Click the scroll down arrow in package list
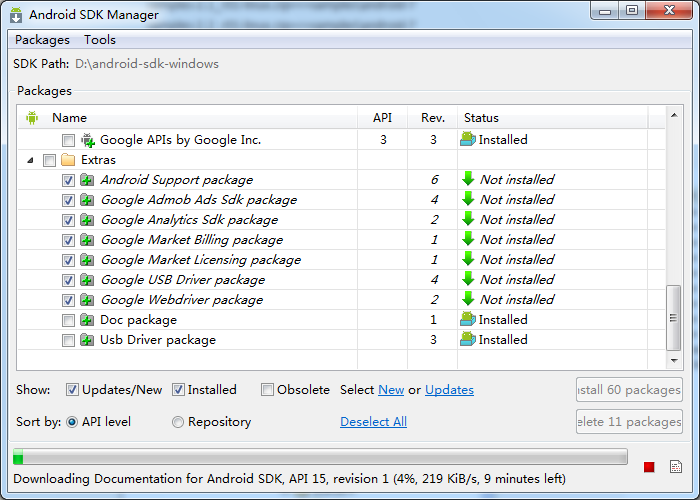This screenshot has height=500, width=700. point(674,360)
